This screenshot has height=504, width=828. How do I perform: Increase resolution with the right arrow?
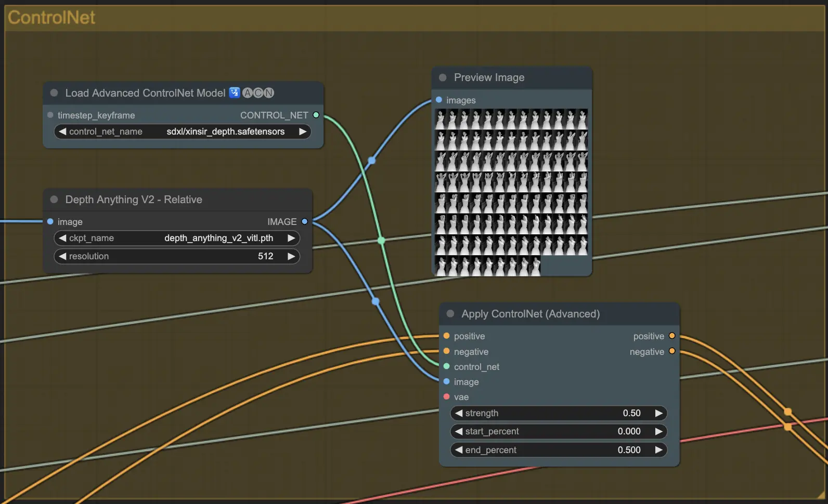click(291, 256)
